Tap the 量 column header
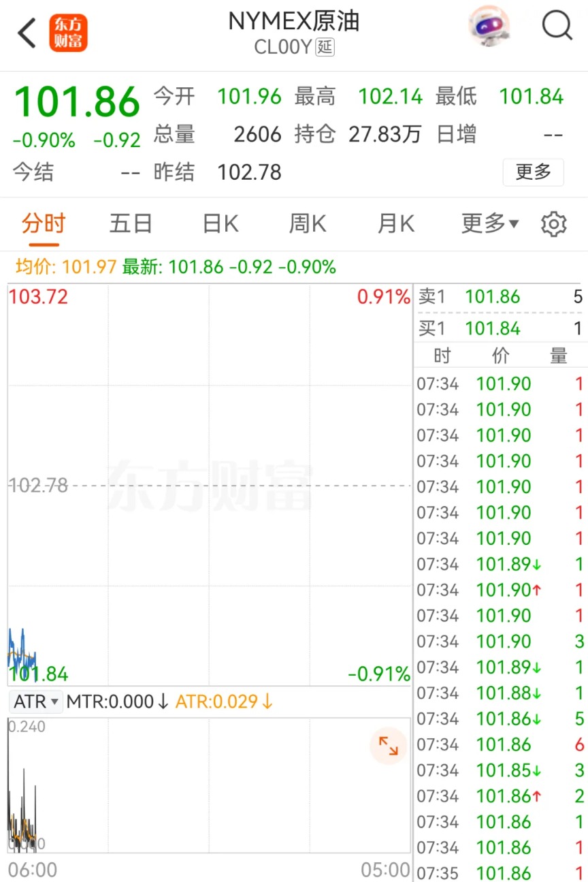 point(558,356)
